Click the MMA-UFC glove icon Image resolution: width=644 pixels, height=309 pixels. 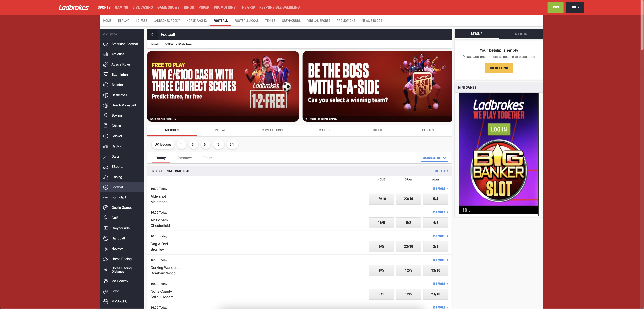point(106,301)
